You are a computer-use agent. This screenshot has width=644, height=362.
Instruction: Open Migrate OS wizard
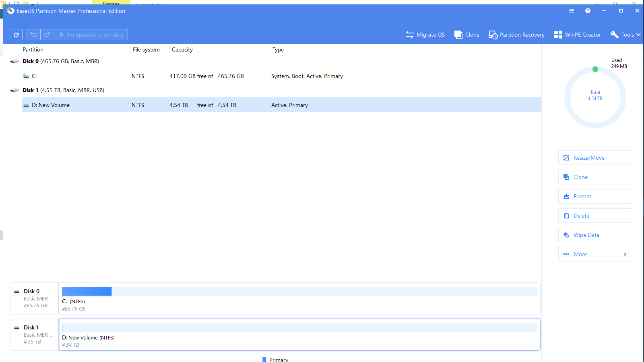click(425, 35)
